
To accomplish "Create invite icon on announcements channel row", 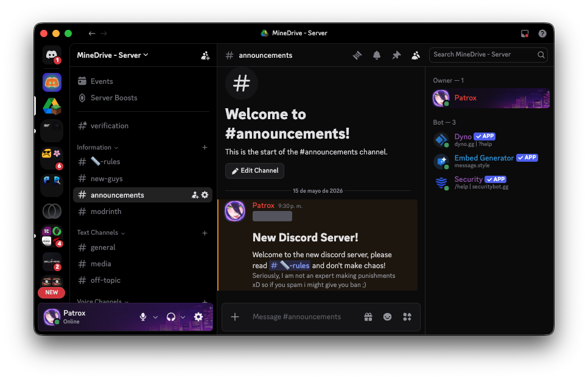I will point(195,195).
